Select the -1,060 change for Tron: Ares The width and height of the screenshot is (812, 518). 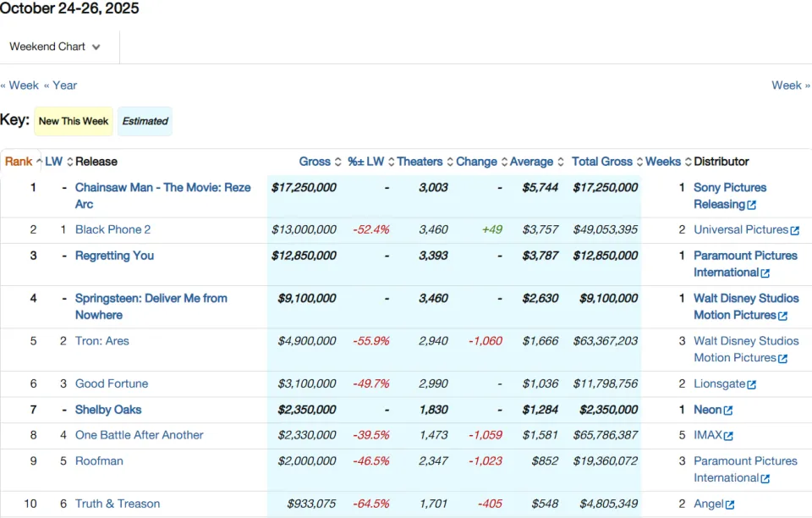point(486,341)
